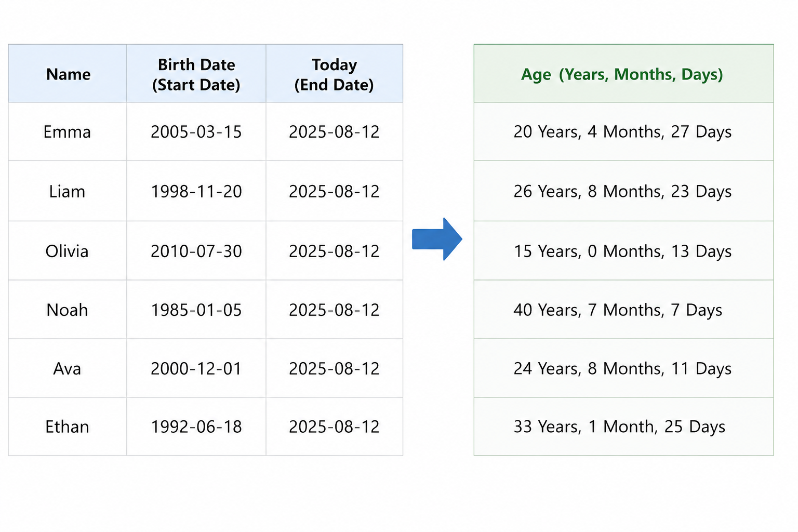Click the birth date 2005-03-15 cell

tap(196, 131)
